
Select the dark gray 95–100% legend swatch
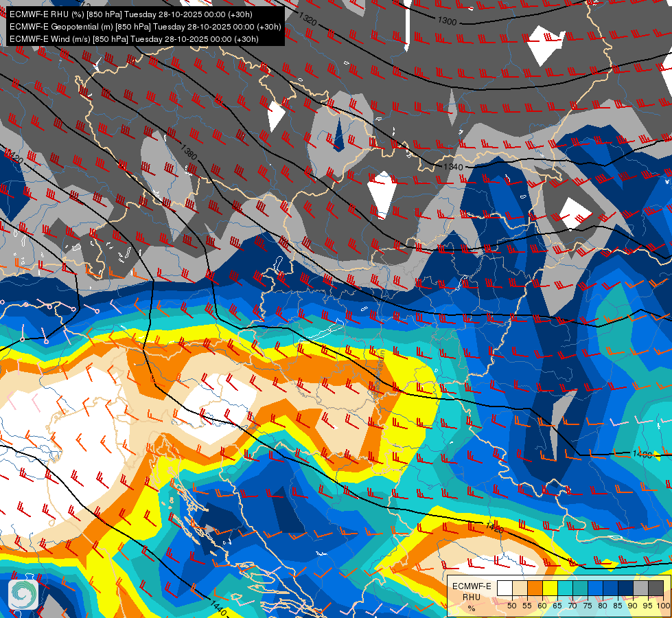coord(656,588)
